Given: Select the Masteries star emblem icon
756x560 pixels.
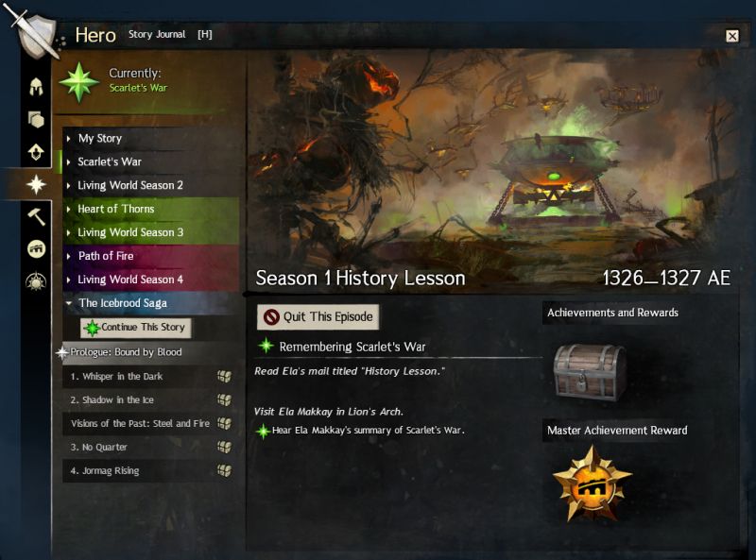Looking at the screenshot, I should 36,281.
